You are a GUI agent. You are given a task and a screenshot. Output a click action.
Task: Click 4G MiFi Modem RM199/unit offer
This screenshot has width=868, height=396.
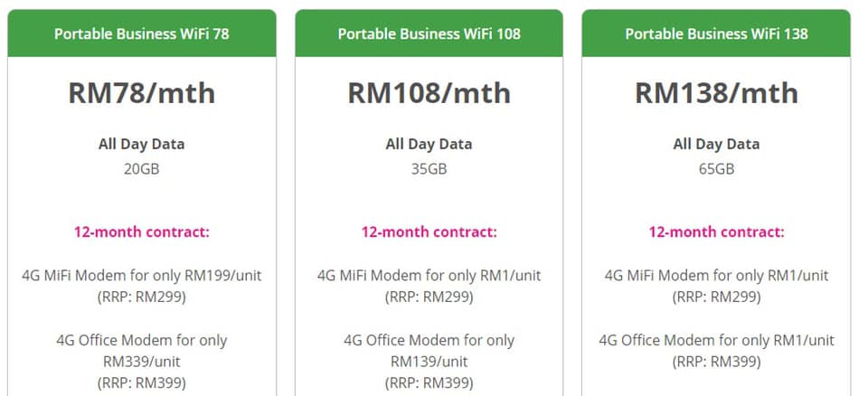point(142,286)
